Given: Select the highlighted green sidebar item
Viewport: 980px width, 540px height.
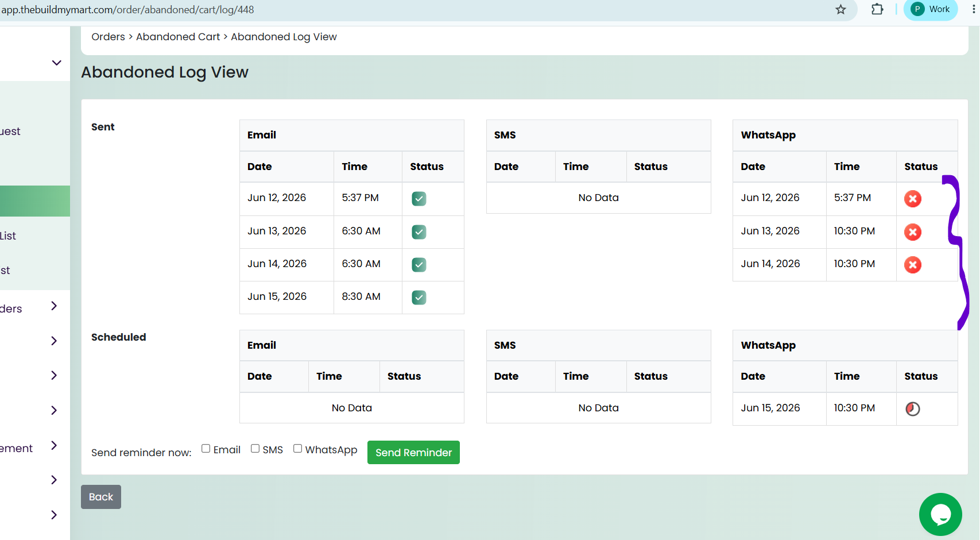Looking at the screenshot, I should (35, 201).
